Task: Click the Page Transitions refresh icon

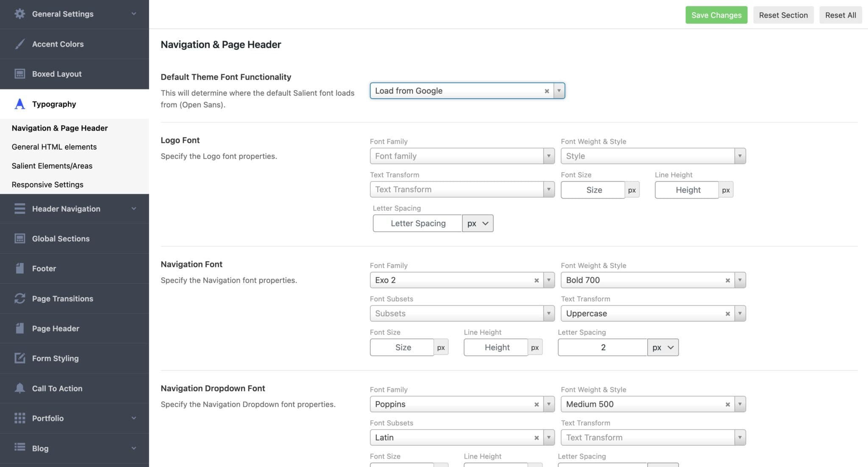Action: pyautogui.click(x=19, y=298)
